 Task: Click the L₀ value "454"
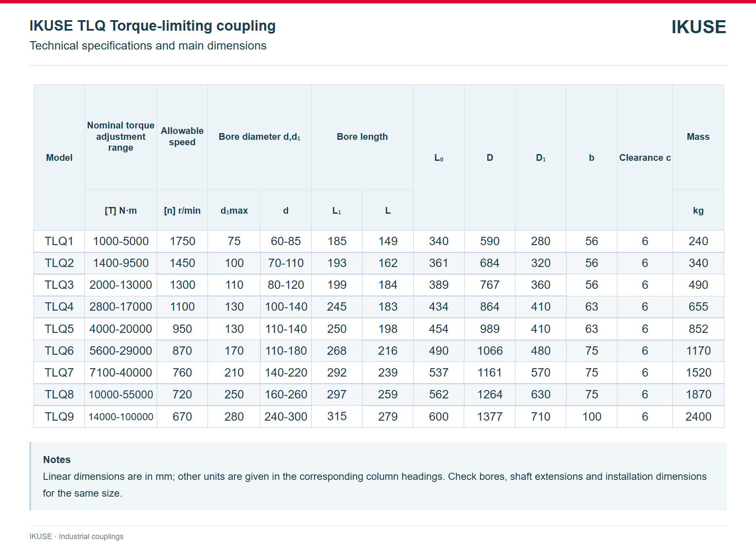pyautogui.click(x=439, y=329)
